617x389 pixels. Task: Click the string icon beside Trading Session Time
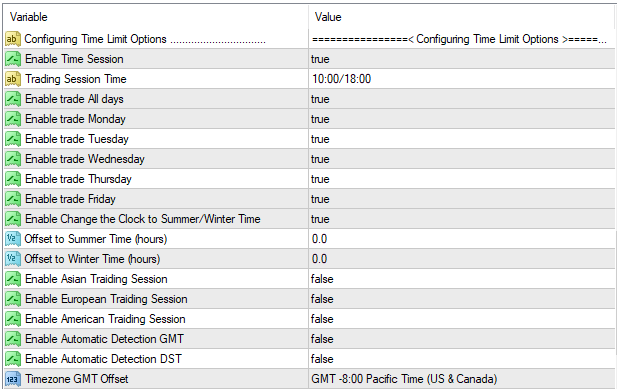[x=13, y=79]
